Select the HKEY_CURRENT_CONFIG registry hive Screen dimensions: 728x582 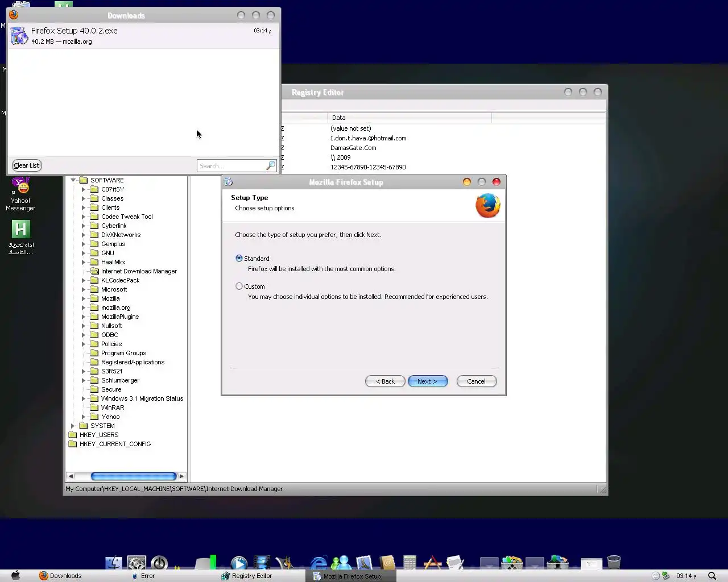tap(115, 444)
